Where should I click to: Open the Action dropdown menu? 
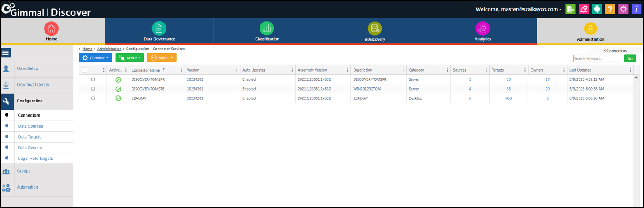click(129, 58)
